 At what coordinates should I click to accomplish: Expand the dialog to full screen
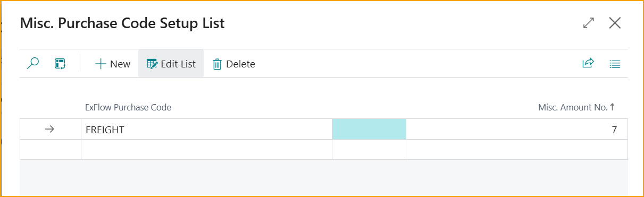coord(588,23)
